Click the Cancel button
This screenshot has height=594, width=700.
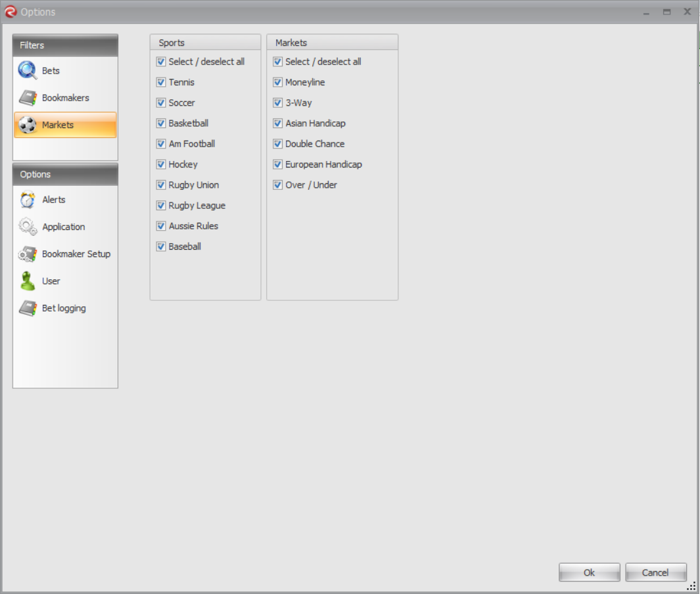click(655, 572)
